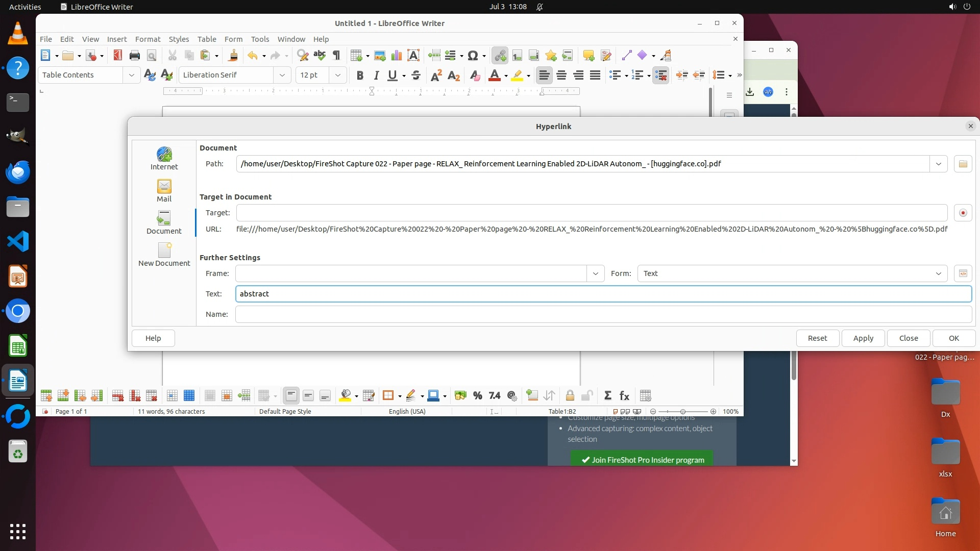Click the Name input field

(603, 314)
